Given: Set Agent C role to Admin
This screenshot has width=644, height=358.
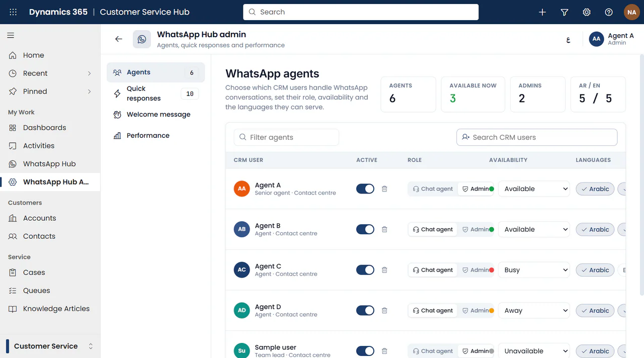Looking at the screenshot, I should coord(475,270).
